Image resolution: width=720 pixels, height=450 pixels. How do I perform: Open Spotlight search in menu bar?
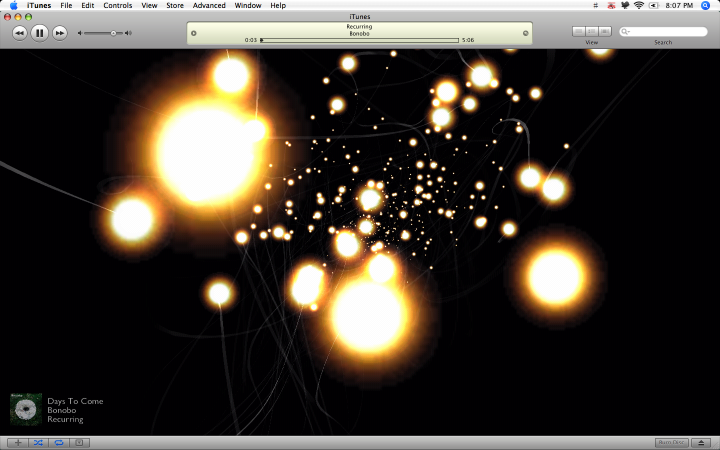(705, 6)
